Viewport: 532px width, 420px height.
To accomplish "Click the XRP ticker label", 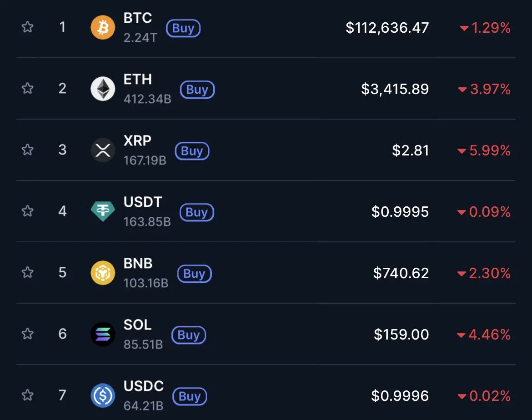I will pos(137,141).
